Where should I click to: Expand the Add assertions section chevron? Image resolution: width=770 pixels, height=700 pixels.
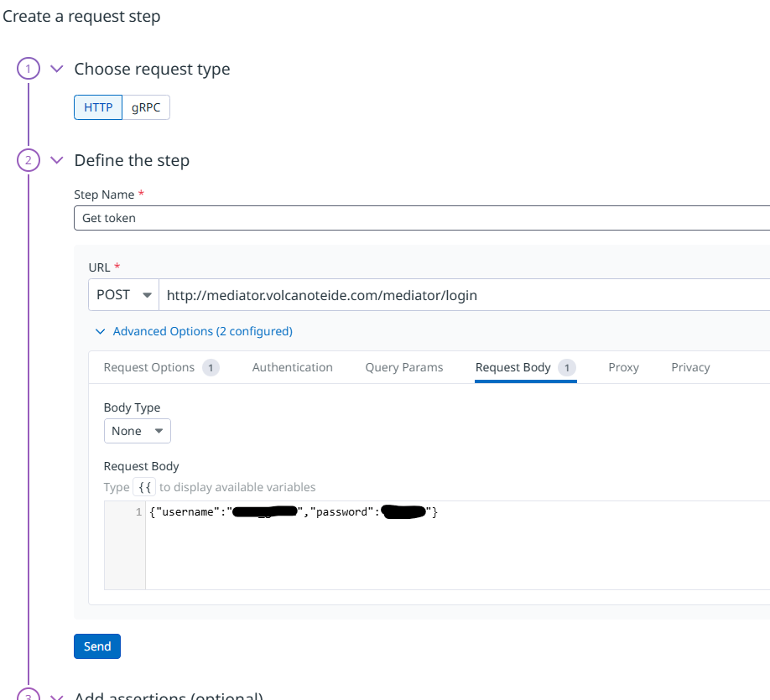(x=57, y=696)
